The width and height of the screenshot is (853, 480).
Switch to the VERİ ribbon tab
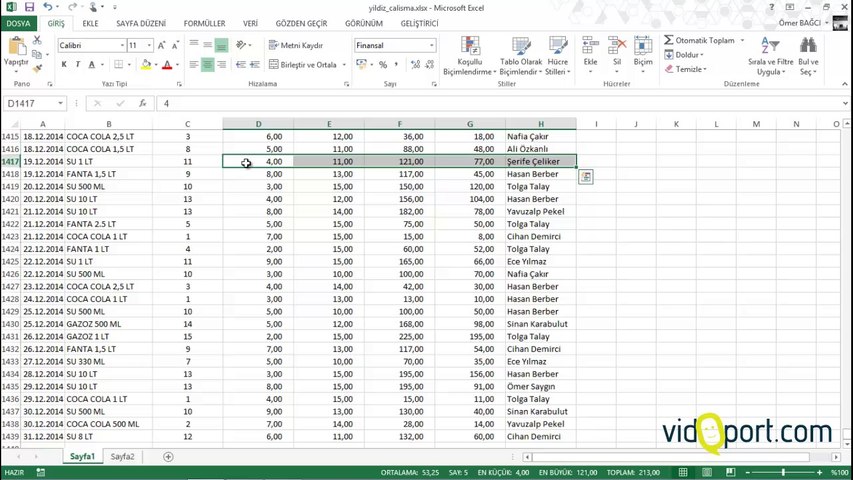click(x=250, y=23)
